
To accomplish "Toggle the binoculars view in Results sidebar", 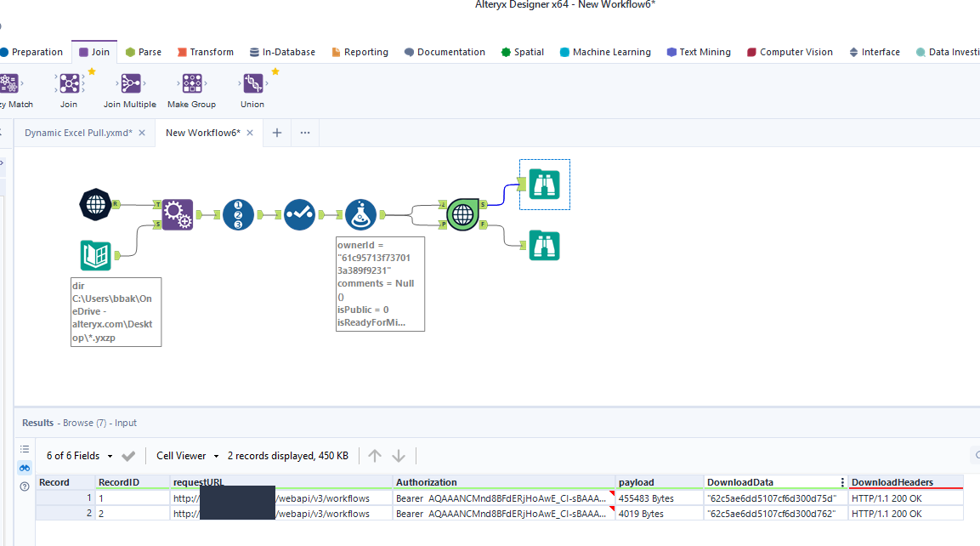I will pyautogui.click(x=24, y=467).
